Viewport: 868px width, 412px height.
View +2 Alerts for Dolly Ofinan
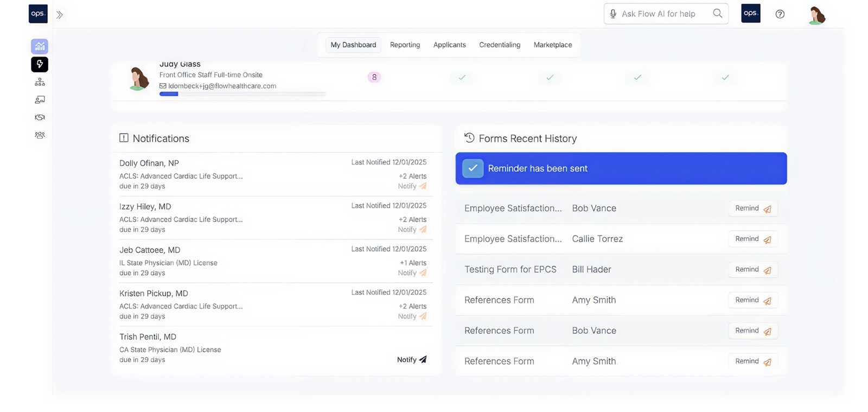413,176
